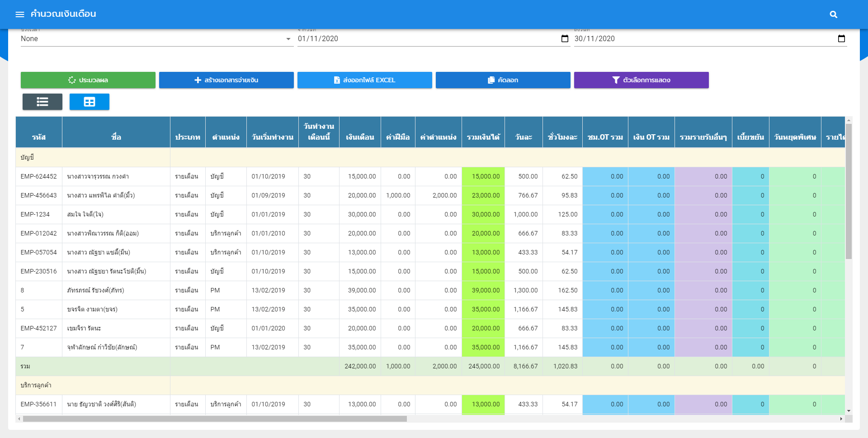This screenshot has width=868, height=438.
Task: Open the start date calendar picker icon
Action: (565, 38)
